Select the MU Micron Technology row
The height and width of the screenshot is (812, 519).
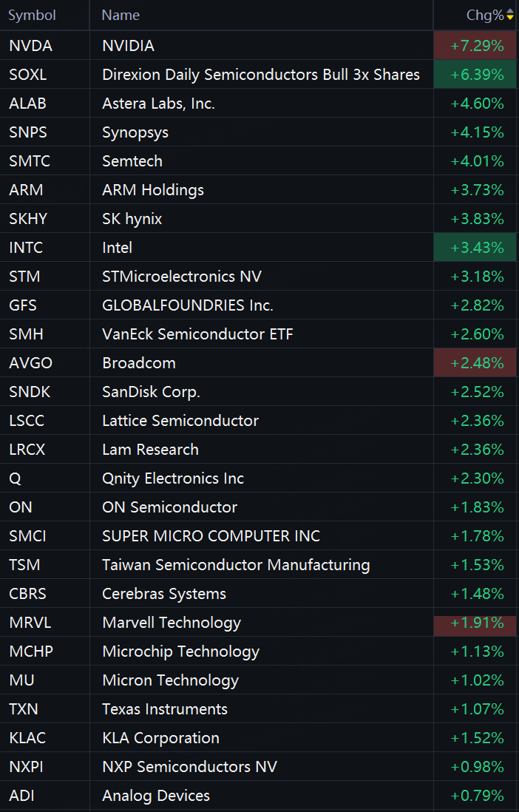(259, 680)
